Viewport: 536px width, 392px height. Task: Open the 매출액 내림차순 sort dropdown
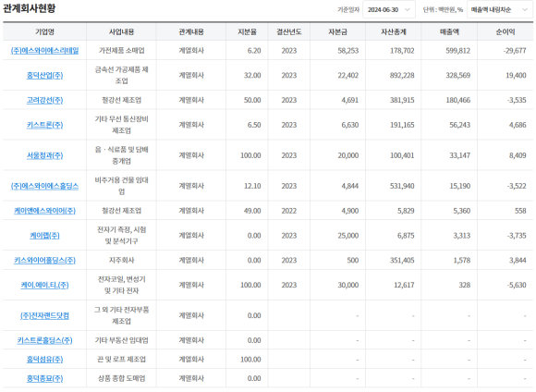click(499, 9)
